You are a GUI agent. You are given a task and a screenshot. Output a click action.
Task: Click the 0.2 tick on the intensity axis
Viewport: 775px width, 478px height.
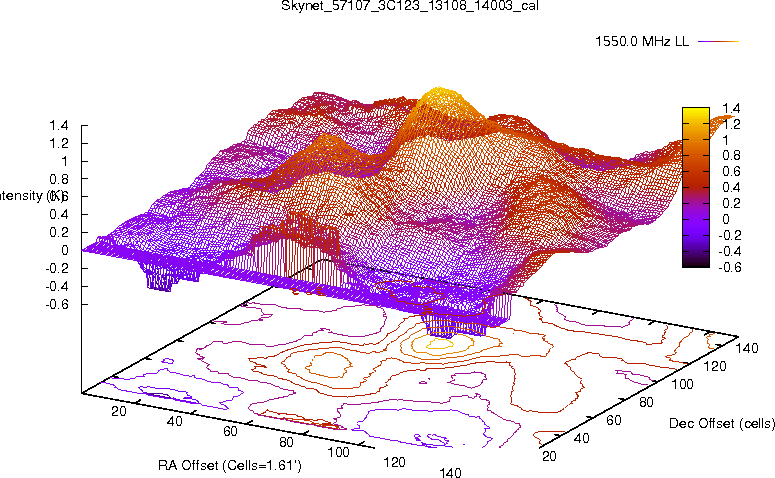(x=58, y=232)
